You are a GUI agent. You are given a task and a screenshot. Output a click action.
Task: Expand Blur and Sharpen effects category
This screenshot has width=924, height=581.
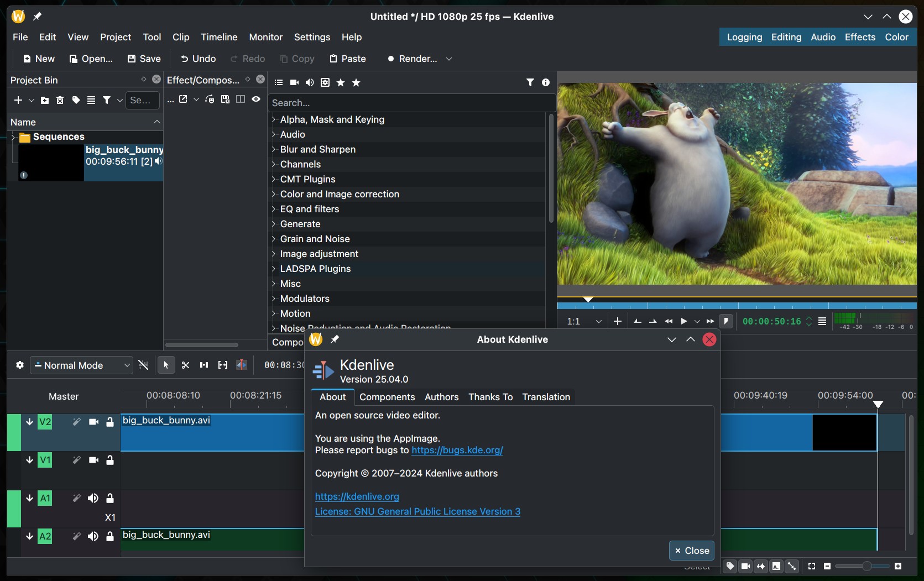tap(273, 149)
